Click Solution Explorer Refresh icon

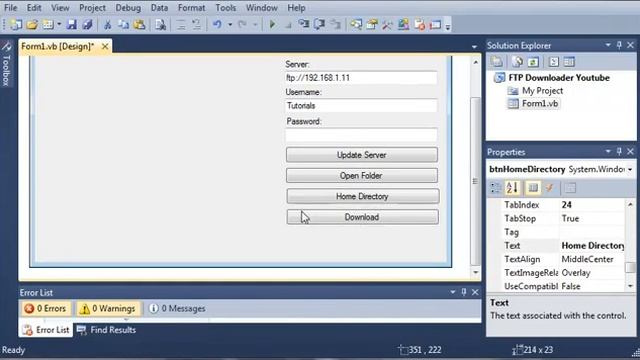click(533, 62)
